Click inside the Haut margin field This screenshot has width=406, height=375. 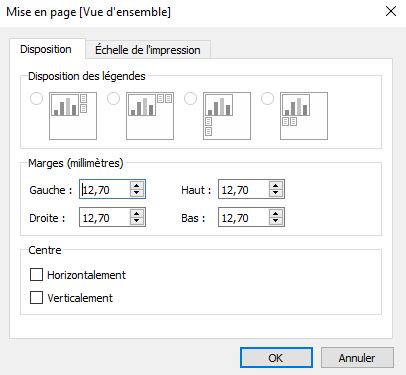[244, 190]
